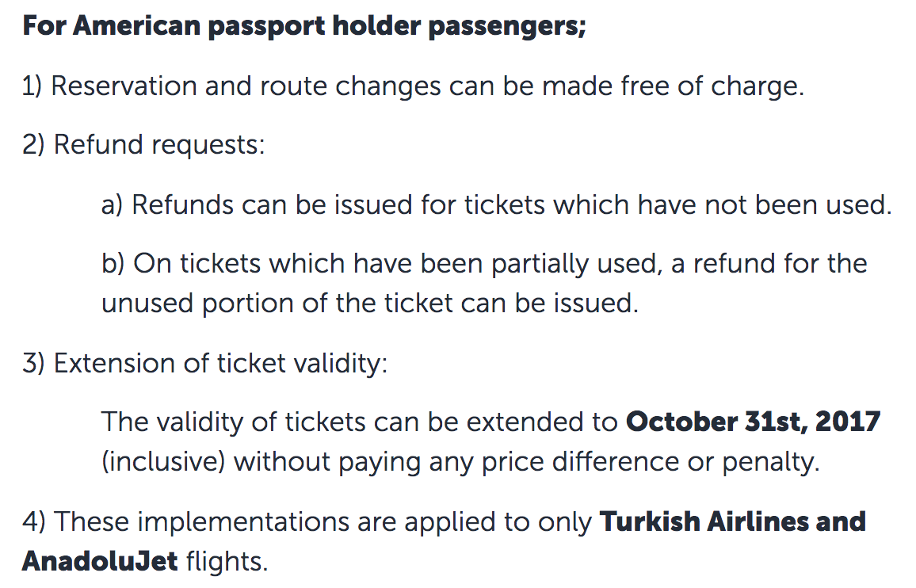This screenshot has height=588, width=916.
Task: Click the words 'not been used'
Action: click(x=800, y=204)
